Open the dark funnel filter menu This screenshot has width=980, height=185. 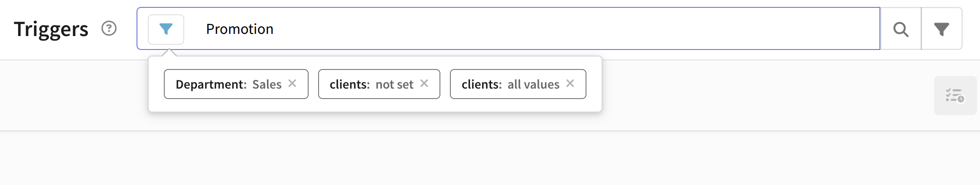coord(941,29)
